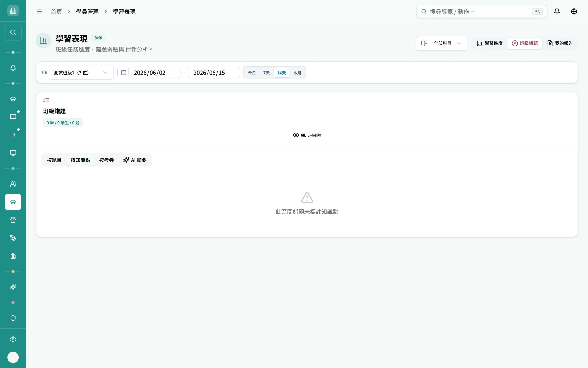Click the highlighted graduation cap sidebar icon
Screen dimensions: 588x368
13,202
